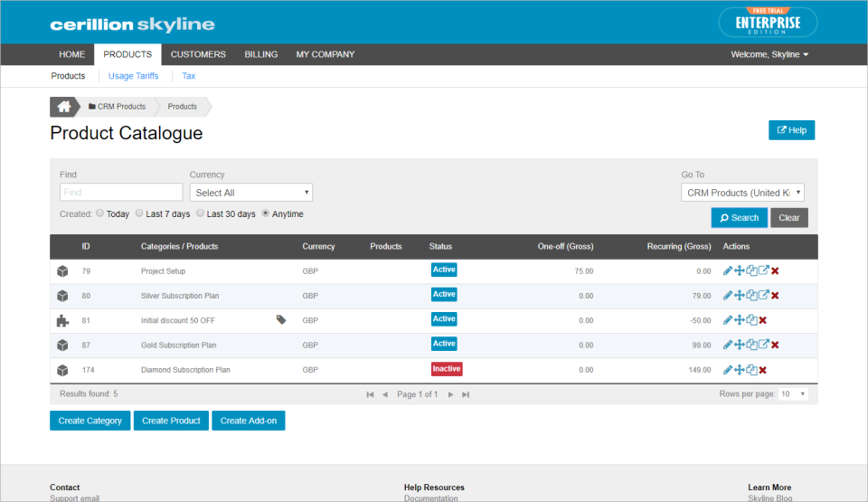Open the Currency dropdown
868x502 pixels.
(x=250, y=193)
